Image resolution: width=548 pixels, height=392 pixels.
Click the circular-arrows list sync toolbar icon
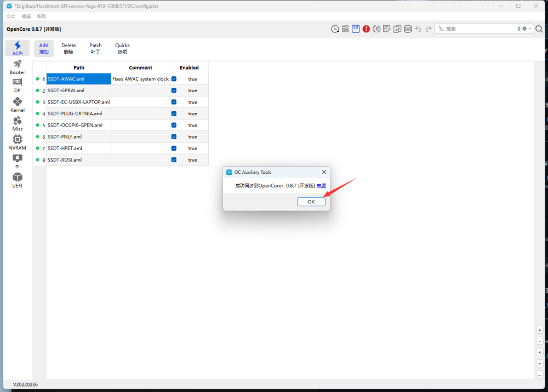[x=376, y=29]
